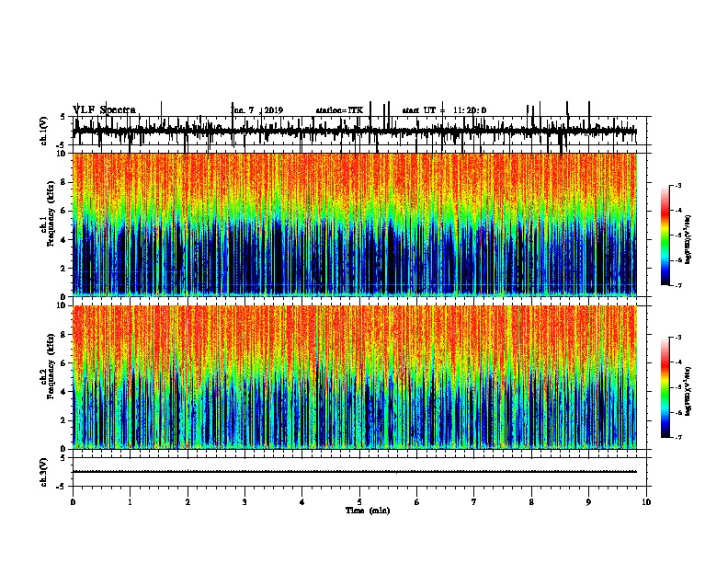Click inside the ch.1 spectrogram panel
Screen dimensions: 728x563
pos(354,224)
